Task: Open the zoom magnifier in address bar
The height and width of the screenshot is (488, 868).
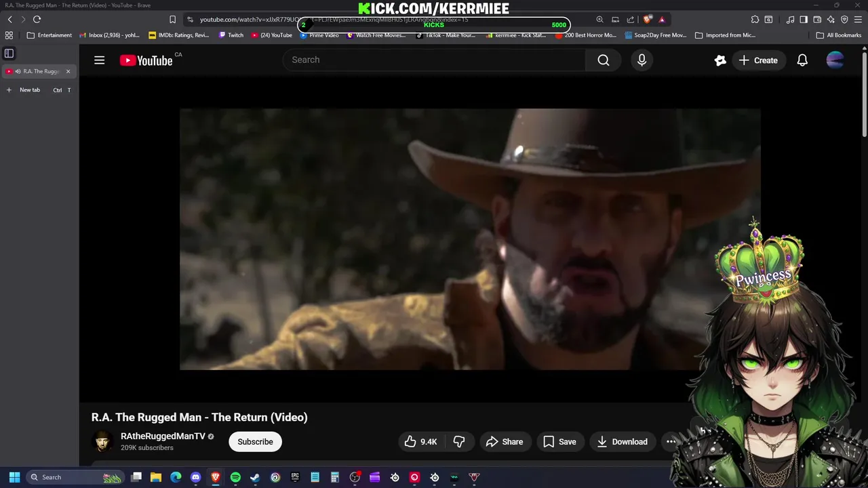Action: pos(599,20)
